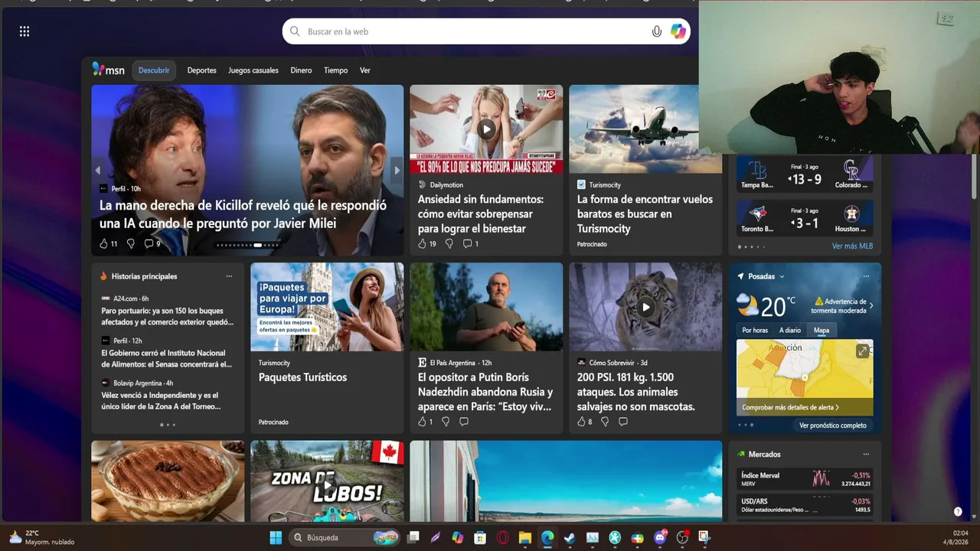This screenshot has height=551, width=980.
Task: Click the Ver más MLB link
Action: point(852,246)
